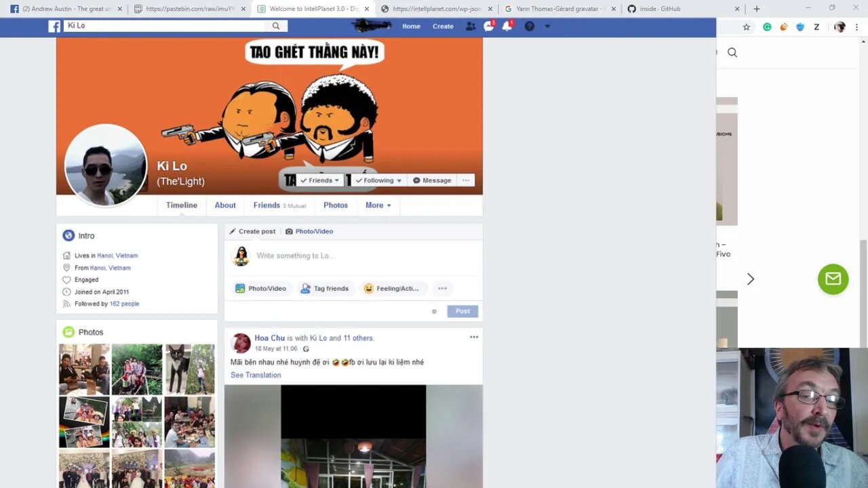Click the search icon on right page
Image resolution: width=868 pixels, height=488 pixels.
point(732,53)
